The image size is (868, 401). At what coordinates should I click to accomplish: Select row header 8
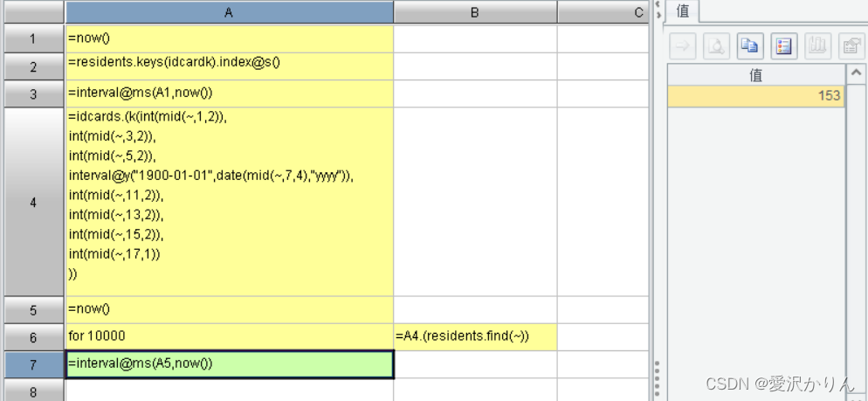34,391
